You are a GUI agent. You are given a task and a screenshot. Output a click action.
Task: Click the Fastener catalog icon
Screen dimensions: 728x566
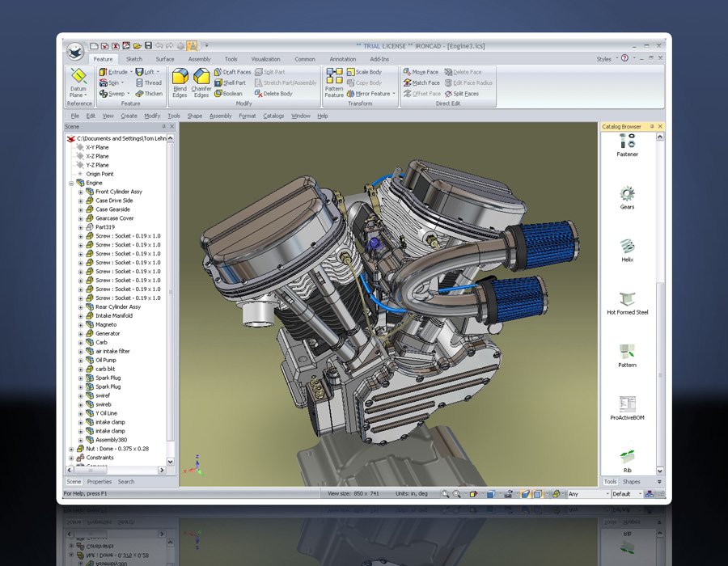tap(627, 141)
